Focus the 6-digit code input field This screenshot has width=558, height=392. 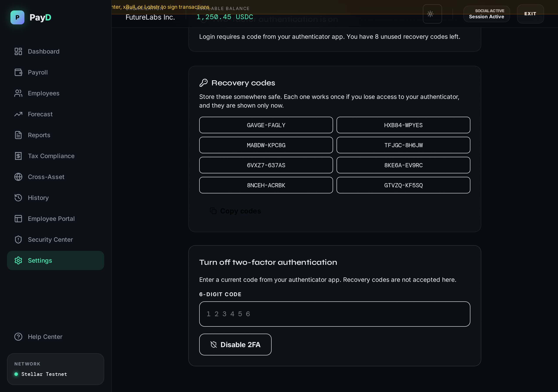tap(334, 314)
